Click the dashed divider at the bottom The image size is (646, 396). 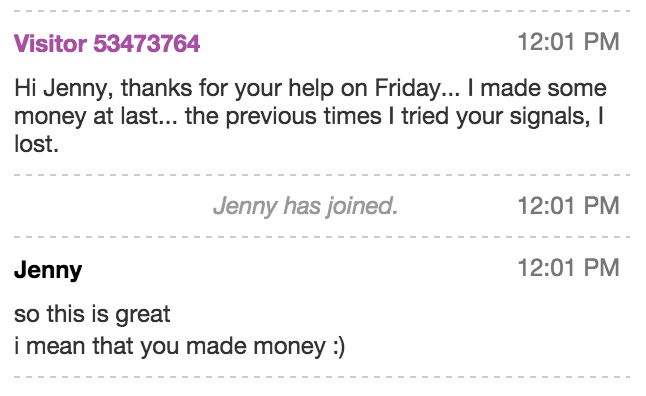click(x=322, y=377)
